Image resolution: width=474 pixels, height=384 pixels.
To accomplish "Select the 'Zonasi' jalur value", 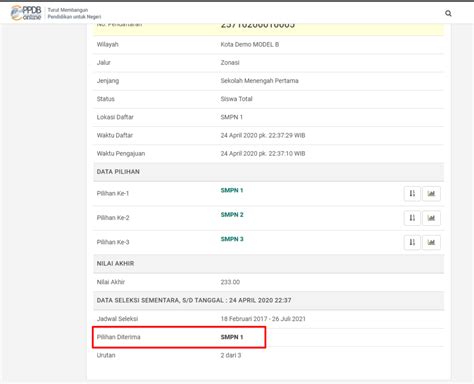I will (x=230, y=63).
